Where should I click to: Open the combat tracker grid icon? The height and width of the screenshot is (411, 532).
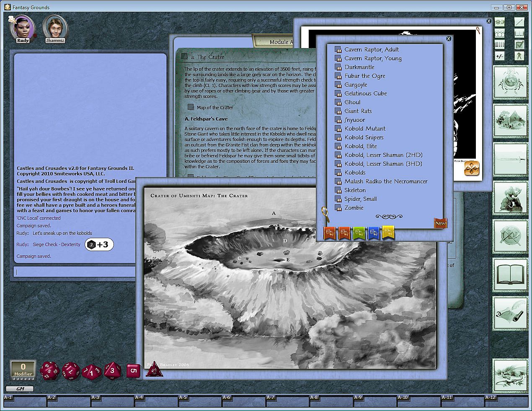pyautogui.click(x=500, y=44)
